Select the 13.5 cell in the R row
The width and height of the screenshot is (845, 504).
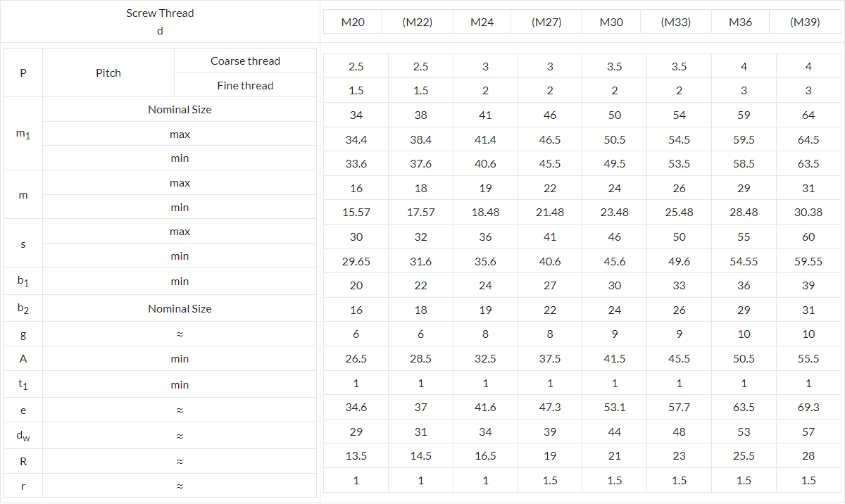point(356,456)
